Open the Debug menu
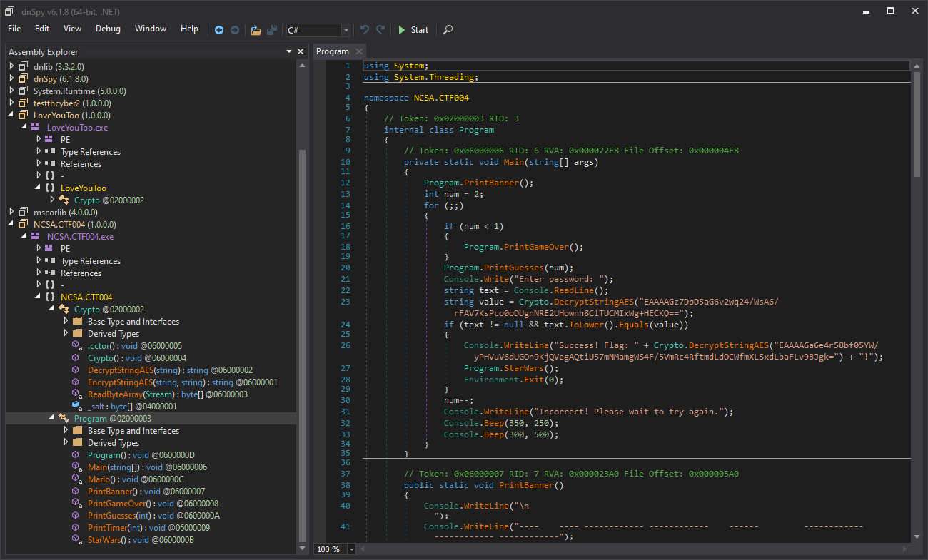This screenshot has height=560, width=928. point(108,29)
